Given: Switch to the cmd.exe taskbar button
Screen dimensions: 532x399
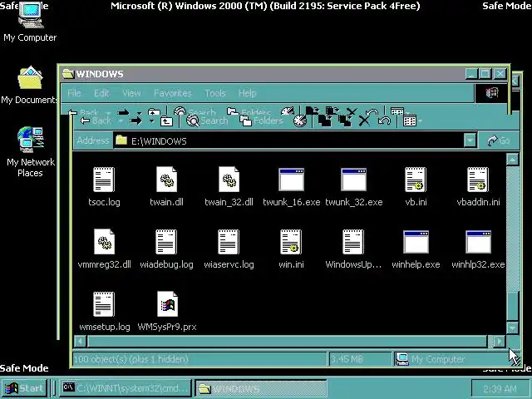Looking at the screenshot, I should pos(126,388).
